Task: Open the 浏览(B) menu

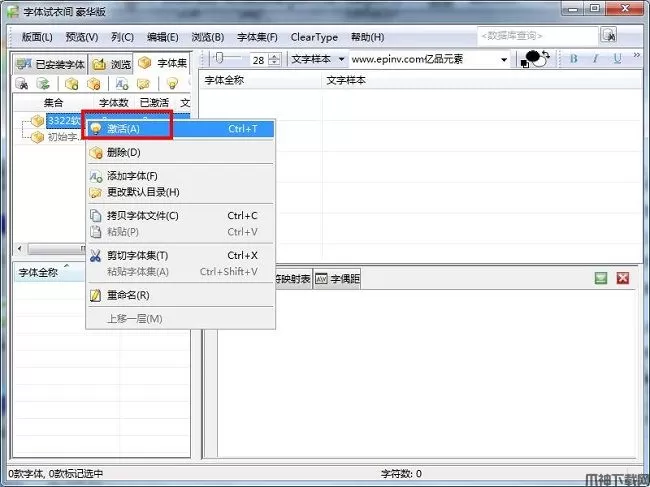Action: pos(208,37)
